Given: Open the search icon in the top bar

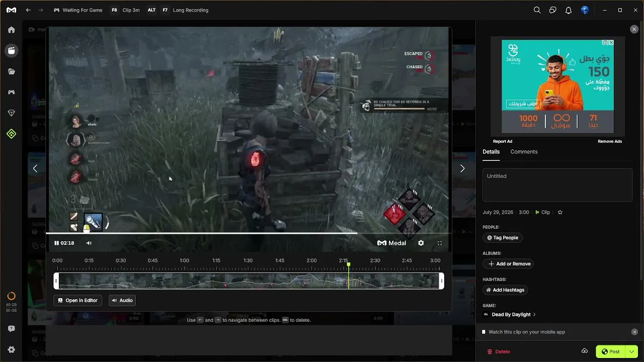Looking at the screenshot, I should click(537, 10).
